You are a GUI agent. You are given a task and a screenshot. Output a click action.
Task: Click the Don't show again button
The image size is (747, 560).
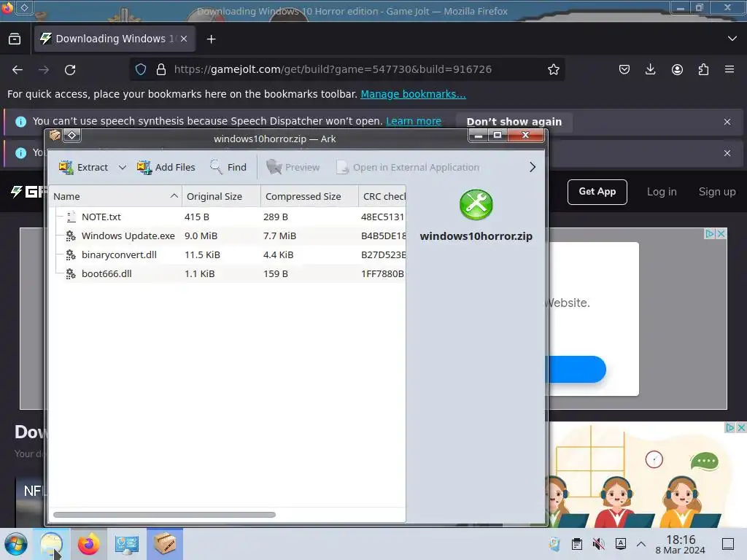(514, 122)
